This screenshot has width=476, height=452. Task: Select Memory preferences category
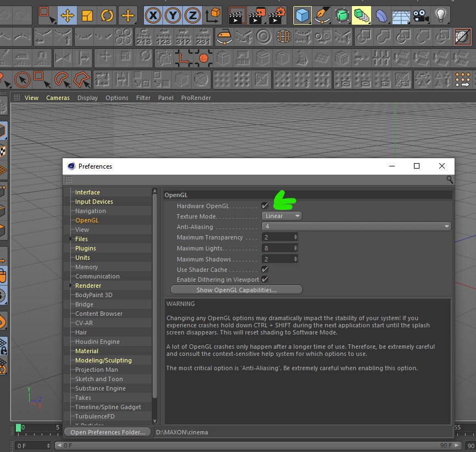point(87,267)
